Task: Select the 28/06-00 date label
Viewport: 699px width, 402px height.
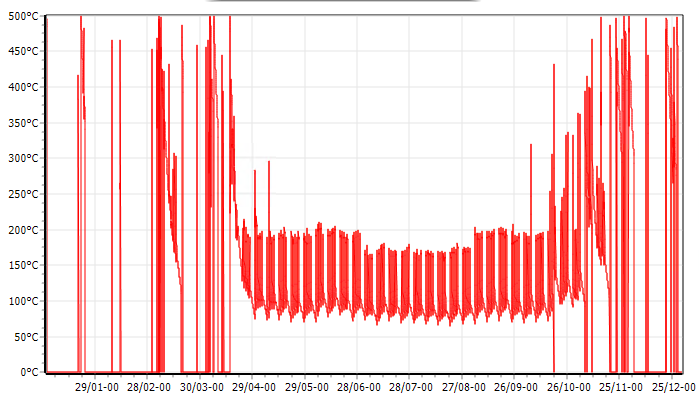Action: (358, 387)
